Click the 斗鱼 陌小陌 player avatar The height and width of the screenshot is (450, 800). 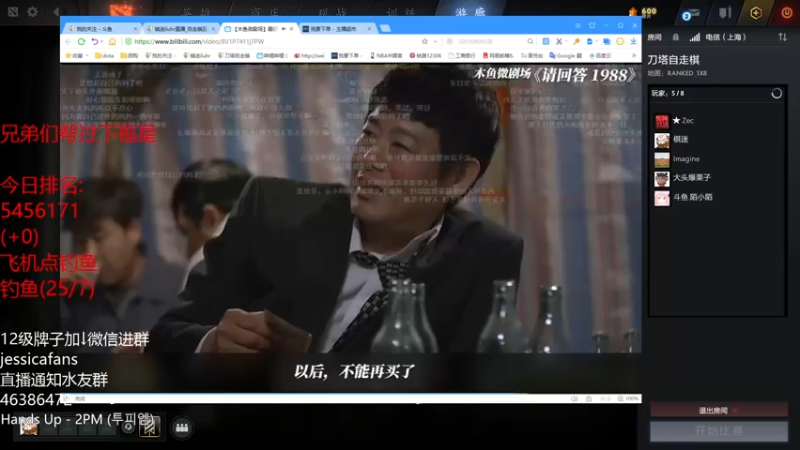click(x=662, y=198)
